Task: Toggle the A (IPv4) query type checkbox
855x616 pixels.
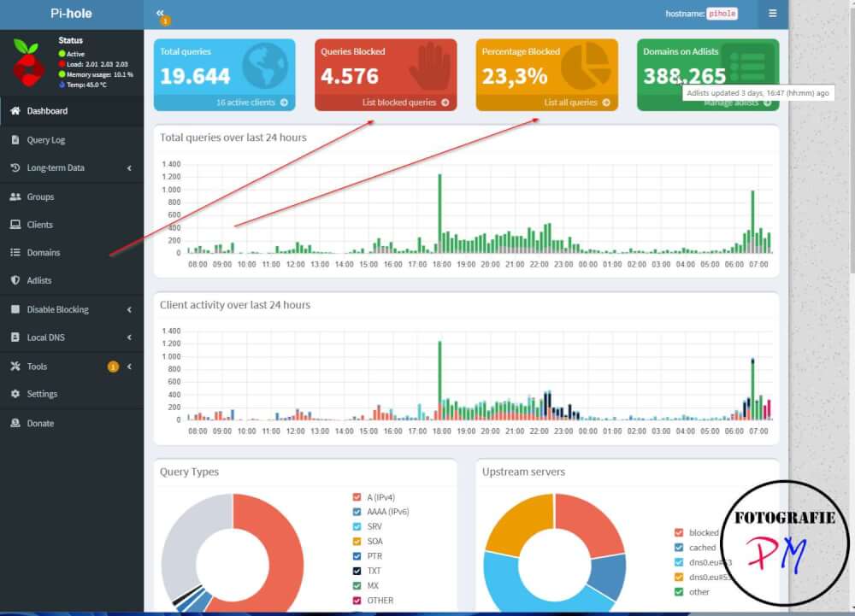Action: [x=357, y=496]
